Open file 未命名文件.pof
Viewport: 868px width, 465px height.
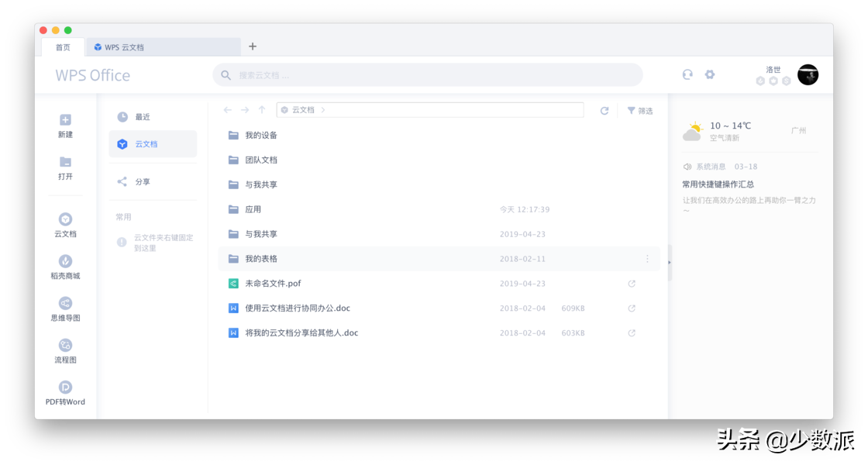(439, 284)
